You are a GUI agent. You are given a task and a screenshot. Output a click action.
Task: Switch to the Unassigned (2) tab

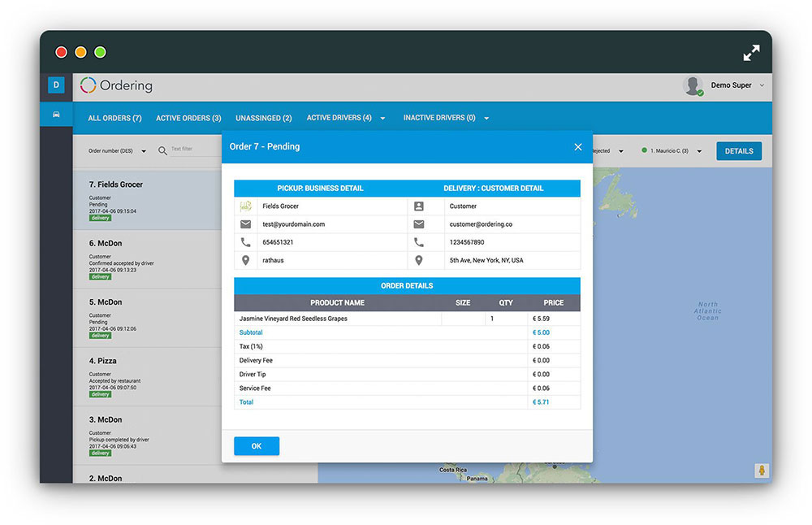coord(264,118)
